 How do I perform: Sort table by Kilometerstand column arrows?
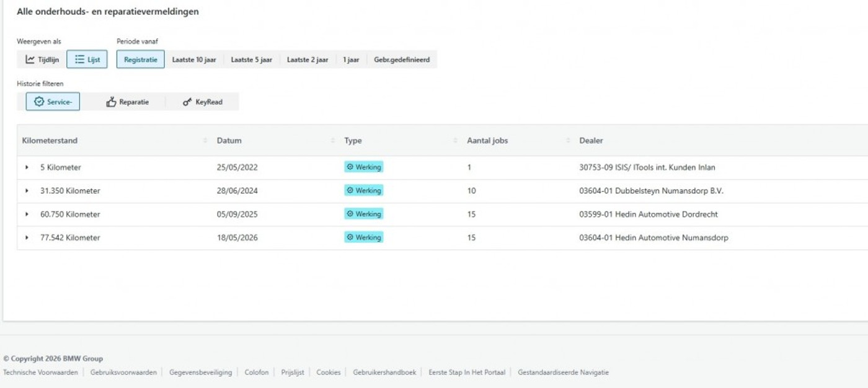pyautogui.click(x=205, y=141)
